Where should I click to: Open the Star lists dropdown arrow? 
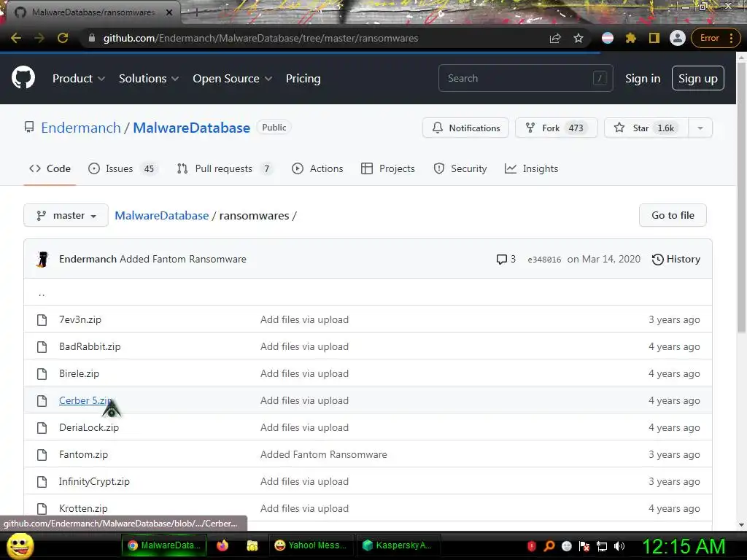(700, 128)
